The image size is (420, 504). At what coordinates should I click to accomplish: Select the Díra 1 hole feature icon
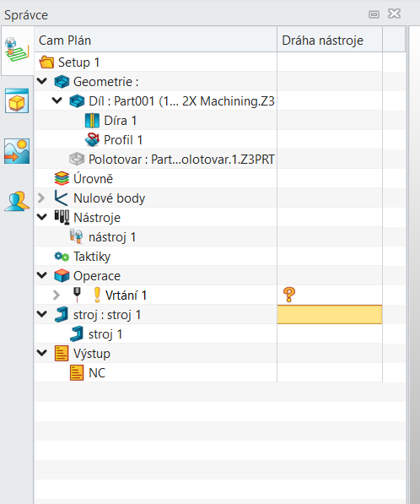[92, 121]
